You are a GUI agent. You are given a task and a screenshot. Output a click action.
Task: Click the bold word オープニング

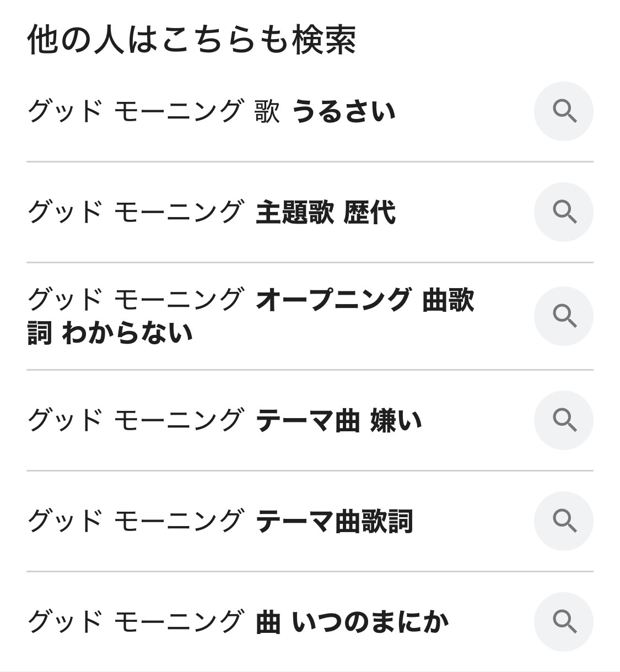[x=333, y=300]
